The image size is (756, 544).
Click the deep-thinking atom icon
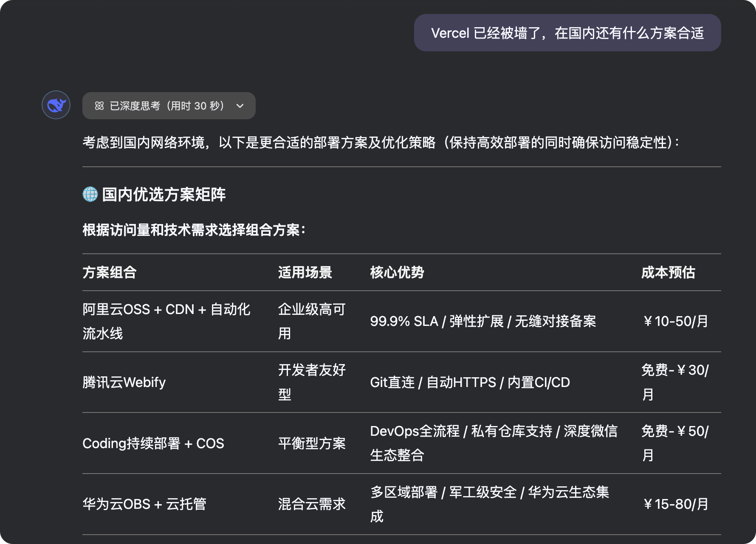99,106
